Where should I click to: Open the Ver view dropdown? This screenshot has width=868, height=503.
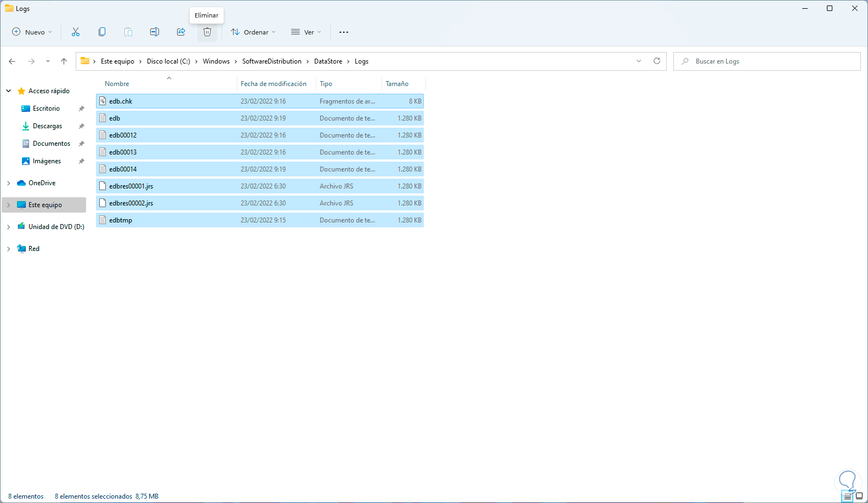pyautogui.click(x=306, y=32)
